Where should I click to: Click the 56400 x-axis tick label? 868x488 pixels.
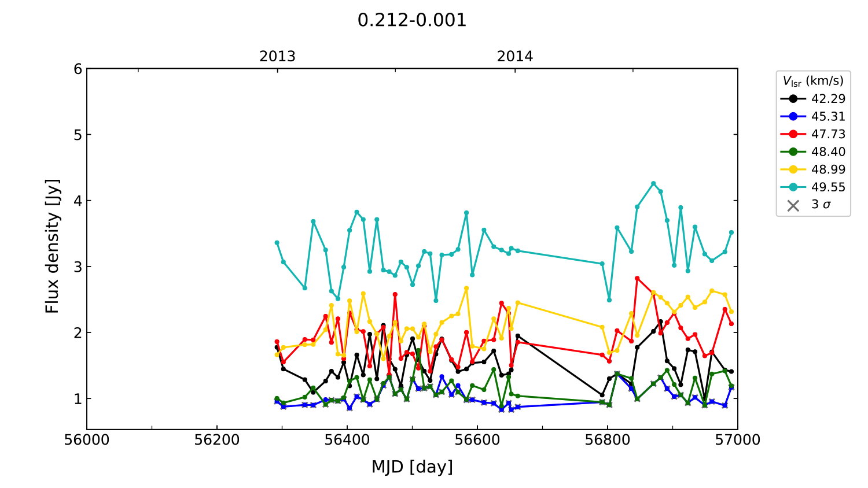click(347, 440)
